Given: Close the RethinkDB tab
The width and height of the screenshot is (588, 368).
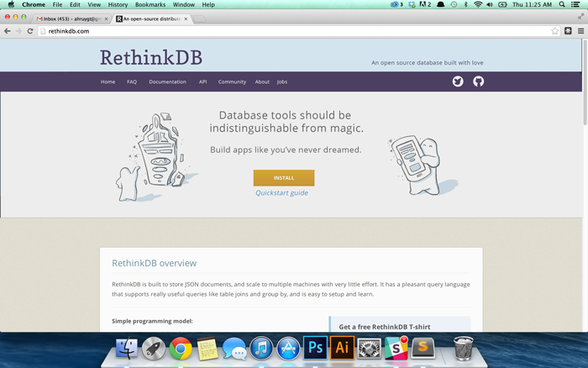Looking at the screenshot, I should 186,18.
